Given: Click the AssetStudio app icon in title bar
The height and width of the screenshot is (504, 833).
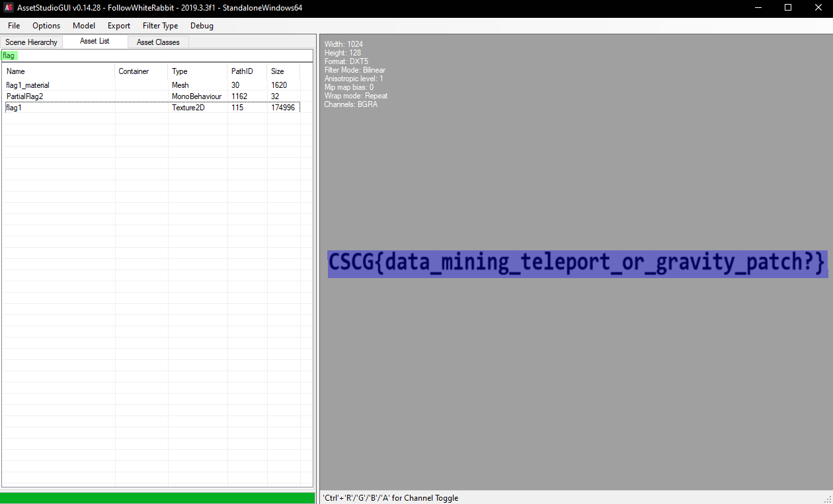Looking at the screenshot, I should point(9,7).
